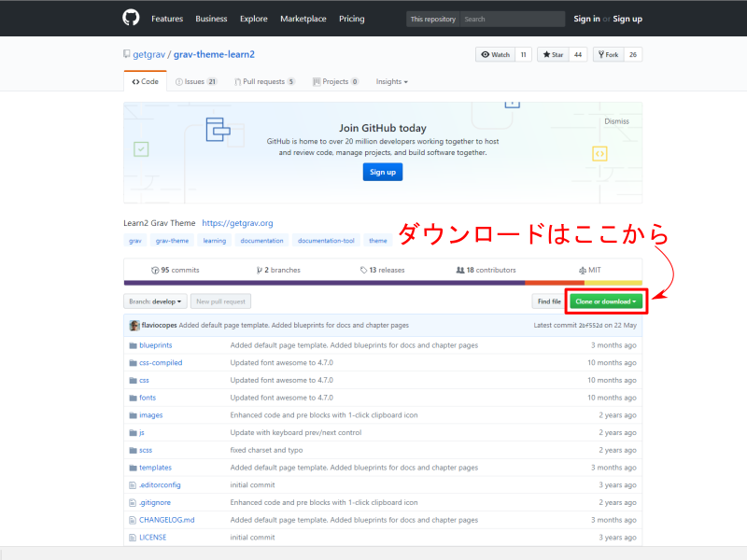View the 18 contributors page
This screenshot has height=560, width=747.
(x=486, y=270)
